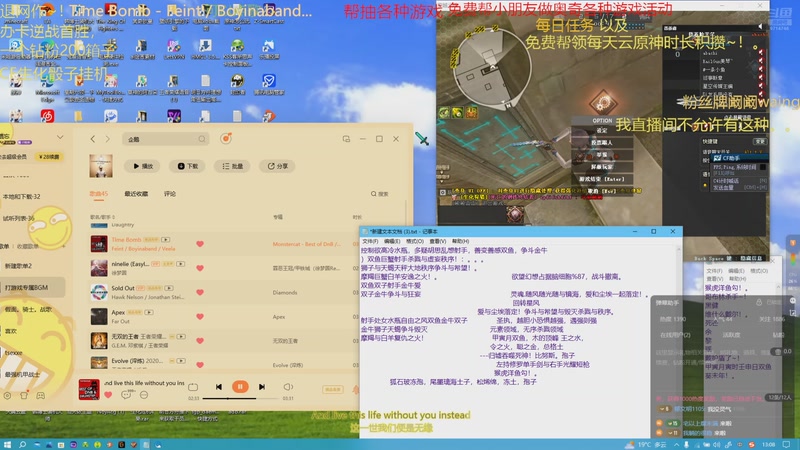This screenshot has height=450, width=800.
Task: Toggle the heart for Apex
Action: [200, 316]
